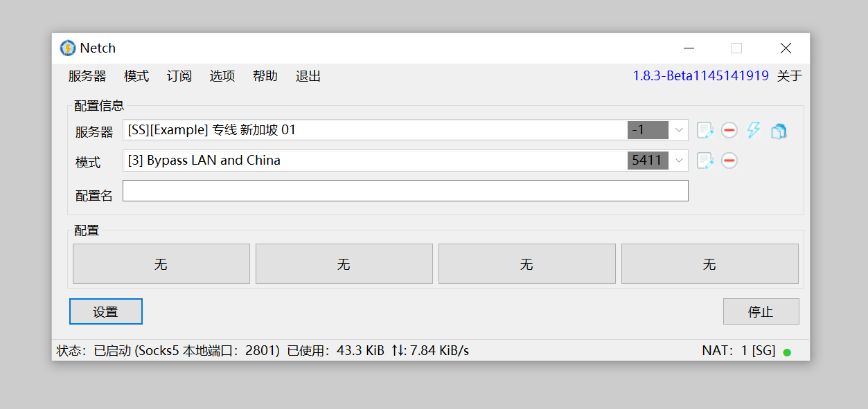Delete the selected server with the red minus icon
The image size is (868, 409).
[729, 130]
